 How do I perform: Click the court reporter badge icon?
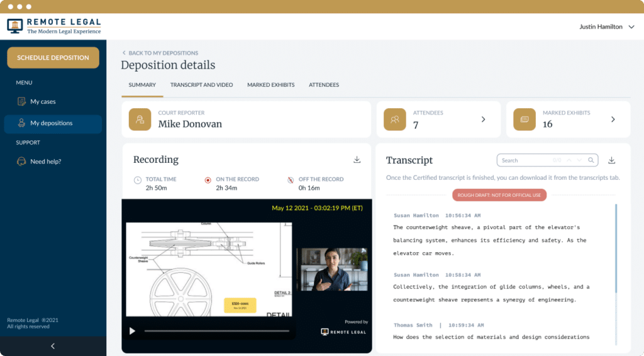click(140, 119)
